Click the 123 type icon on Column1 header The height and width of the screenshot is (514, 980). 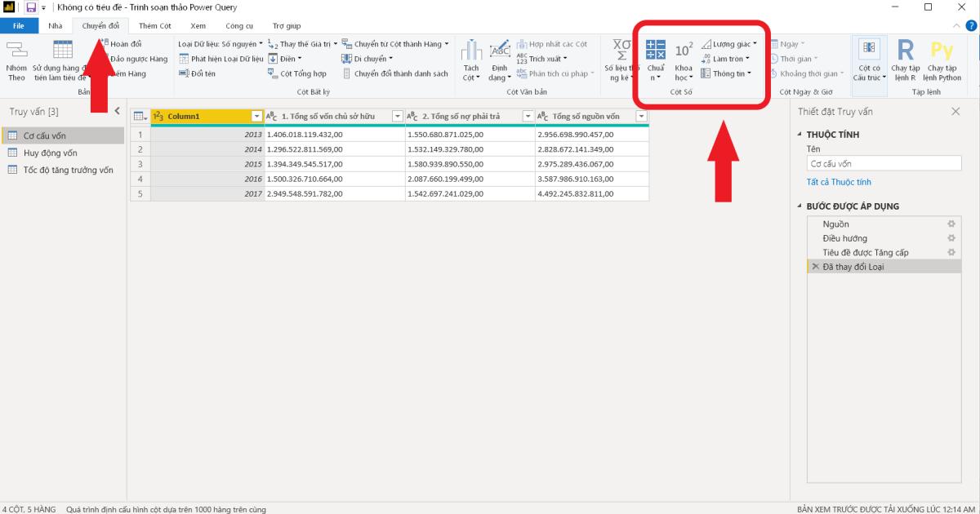158,117
